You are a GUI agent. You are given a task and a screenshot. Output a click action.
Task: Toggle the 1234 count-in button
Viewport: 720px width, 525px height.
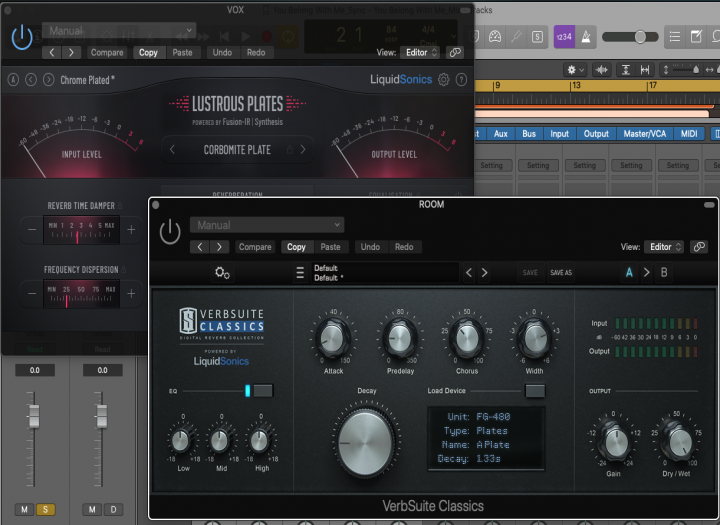tap(564, 37)
